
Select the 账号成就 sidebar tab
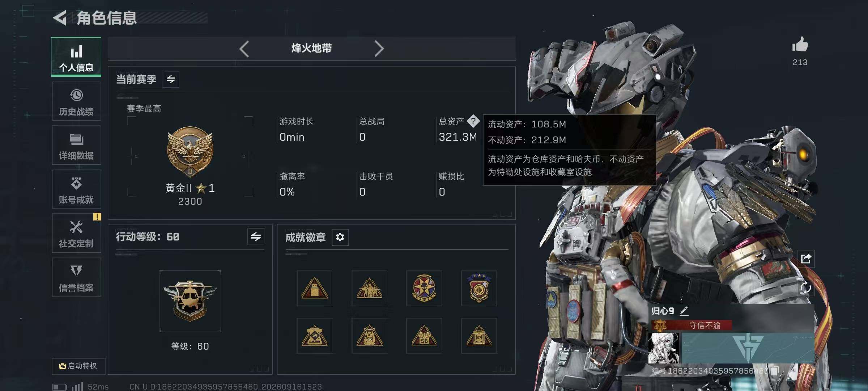[76, 189]
